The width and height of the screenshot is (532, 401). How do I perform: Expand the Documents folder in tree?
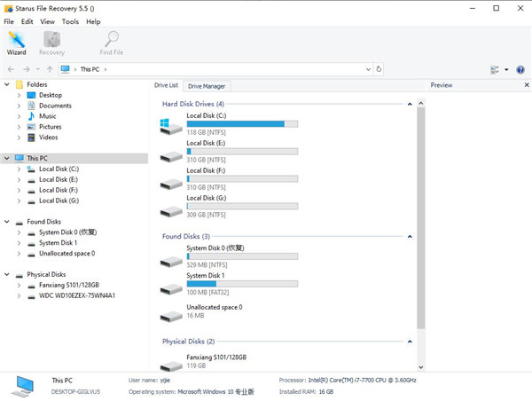(19, 106)
